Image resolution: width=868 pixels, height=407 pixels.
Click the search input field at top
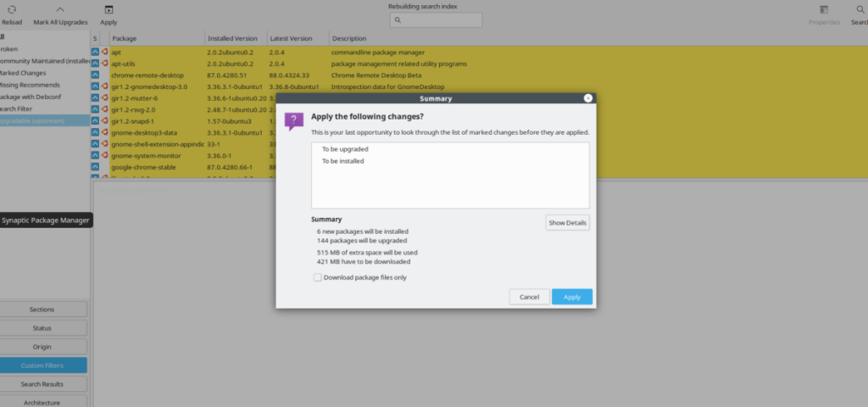(x=436, y=20)
